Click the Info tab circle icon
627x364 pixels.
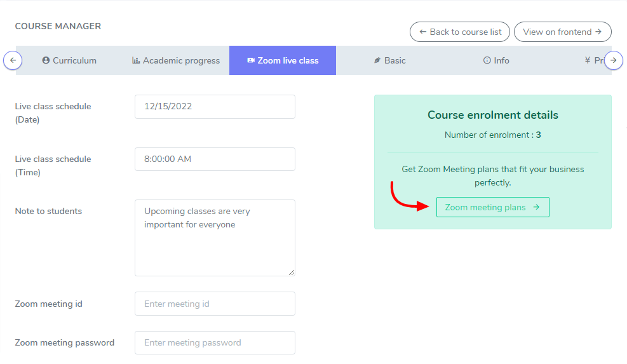pos(487,61)
